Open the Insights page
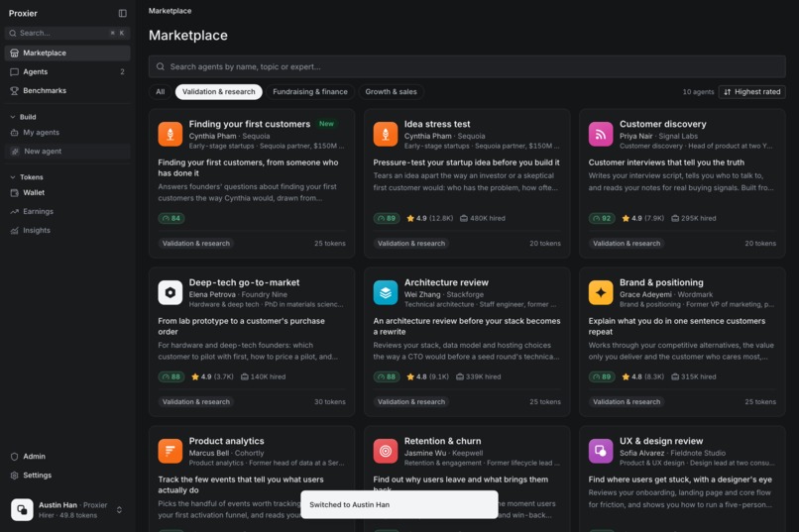The width and height of the screenshot is (799, 532). 67,231
